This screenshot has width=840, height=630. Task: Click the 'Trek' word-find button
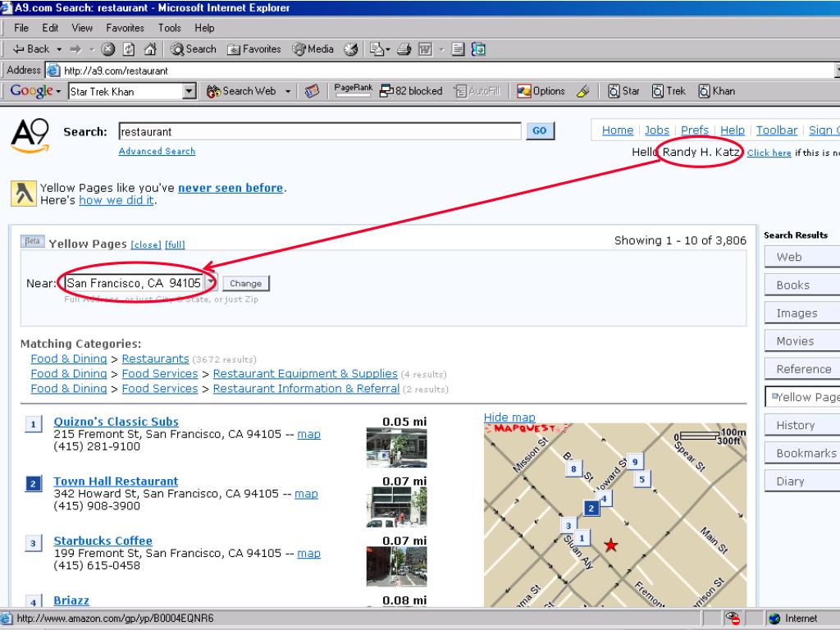click(x=669, y=91)
